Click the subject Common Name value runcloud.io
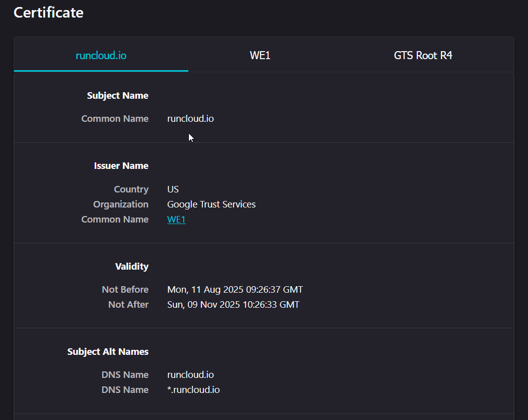 (x=190, y=119)
